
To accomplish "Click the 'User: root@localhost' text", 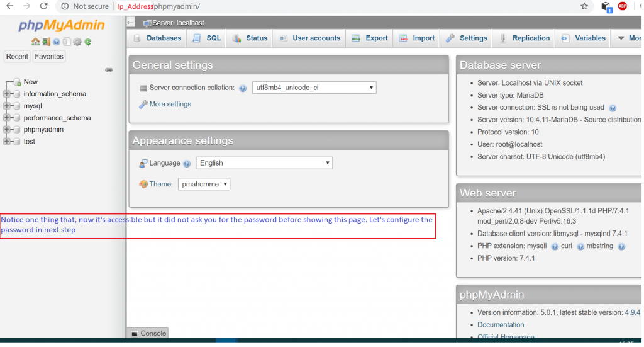I will (509, 144).
